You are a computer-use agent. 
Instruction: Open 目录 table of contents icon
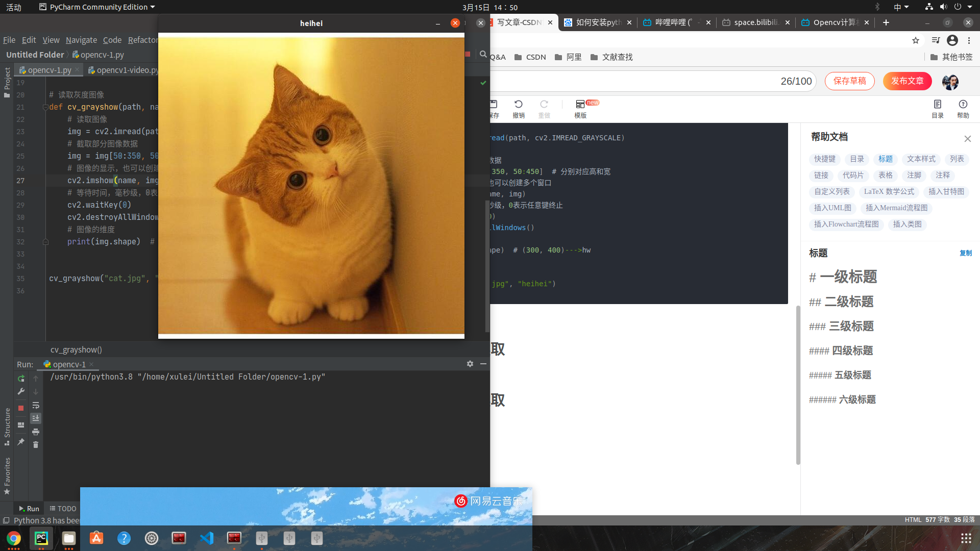(x=938, y=109)
